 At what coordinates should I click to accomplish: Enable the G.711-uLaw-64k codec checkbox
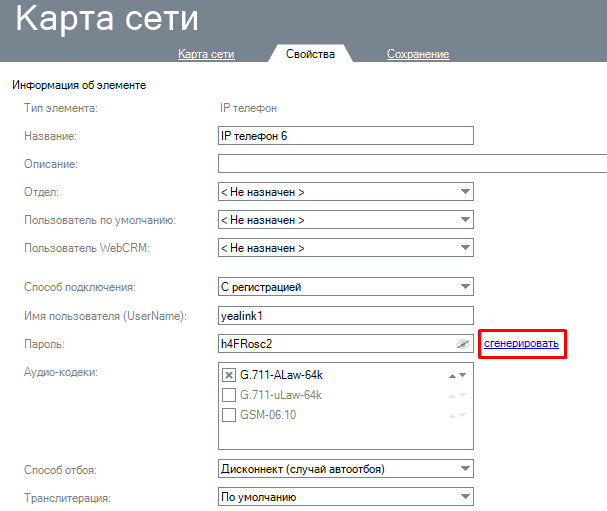click(228, 395)
